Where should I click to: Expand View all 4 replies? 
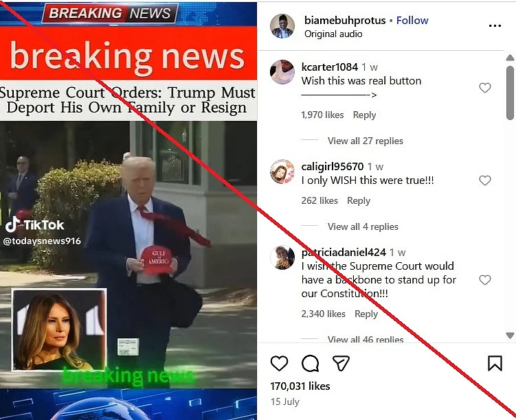point(363,226)
